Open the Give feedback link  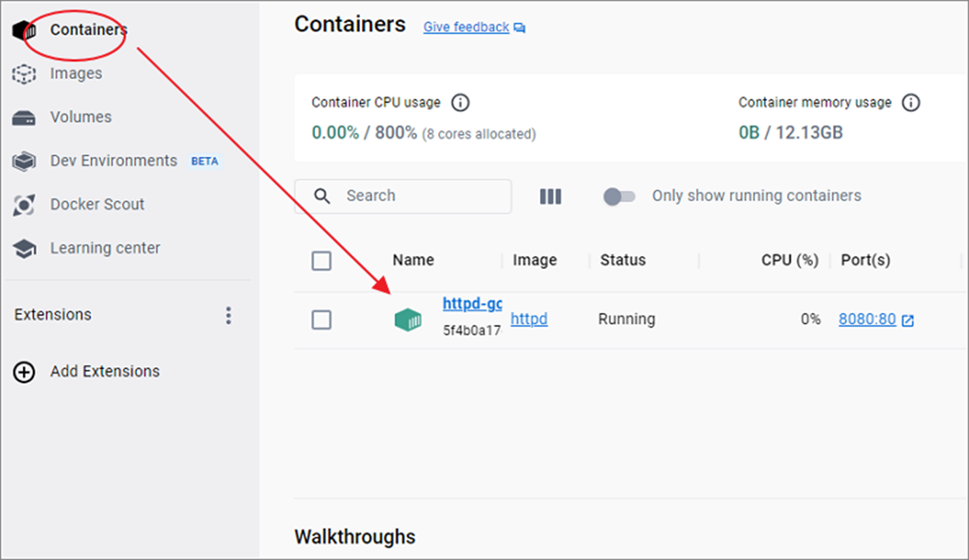coord(466,27)
